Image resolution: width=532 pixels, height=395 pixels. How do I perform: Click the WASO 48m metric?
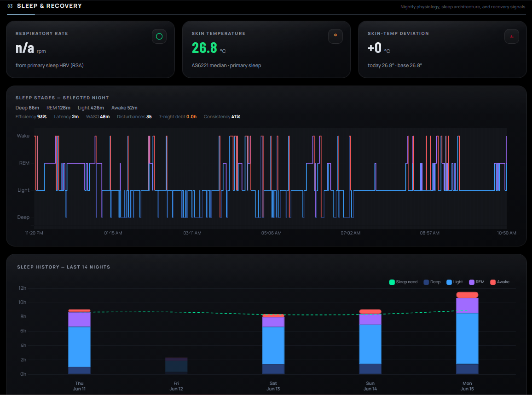[x=98, y=117]
